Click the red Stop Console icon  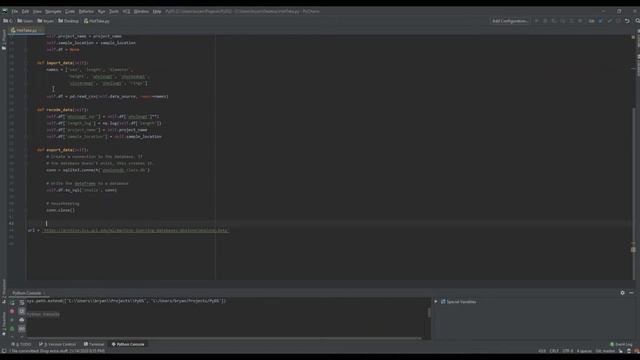click(12, 311)
